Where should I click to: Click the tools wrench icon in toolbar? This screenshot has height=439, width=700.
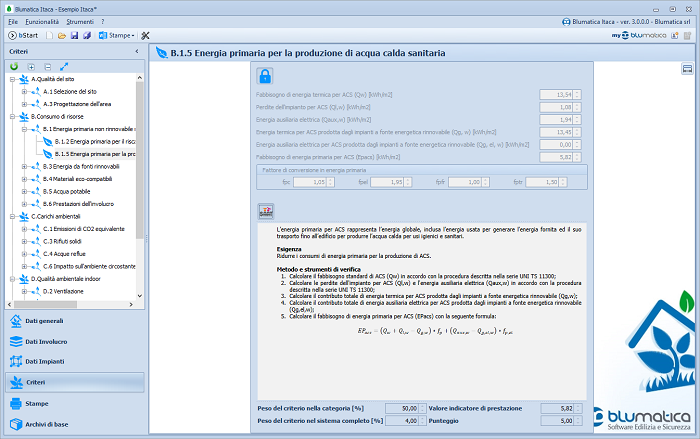pyautogui.click(x=145, y=35)
